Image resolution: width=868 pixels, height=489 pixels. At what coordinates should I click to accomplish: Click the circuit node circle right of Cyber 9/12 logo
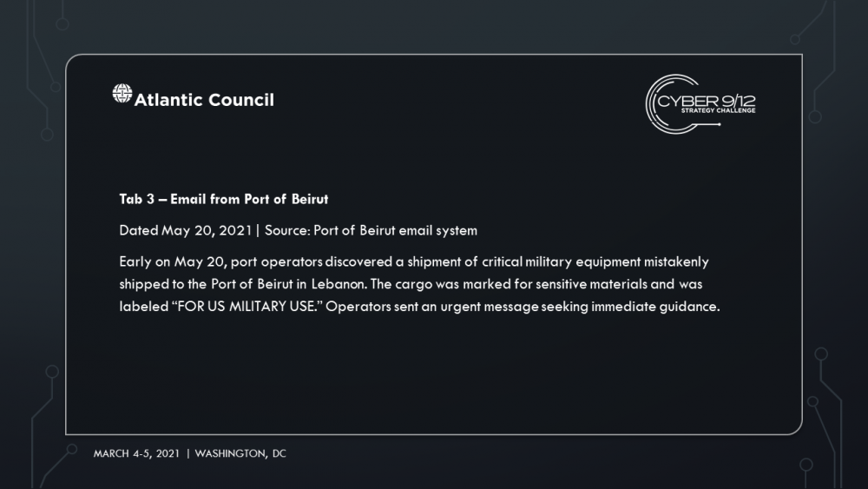815,117
